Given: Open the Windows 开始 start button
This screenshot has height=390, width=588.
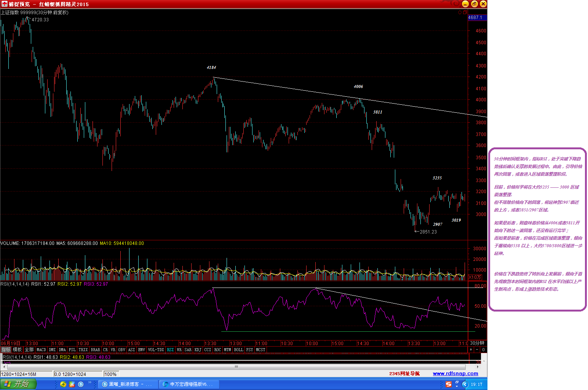Looking at the screenshot, I should click(x=18, y=384).
